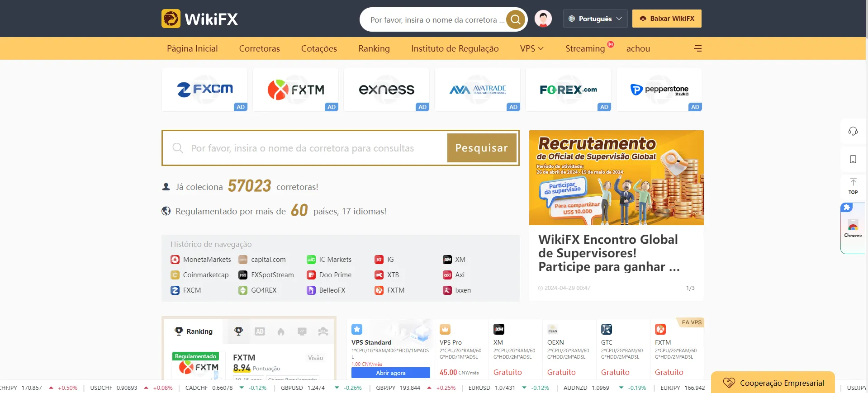868x393 pixels.
Task: Select the people group tab icon in Ranking panel
Action: (x=323, y=331)
